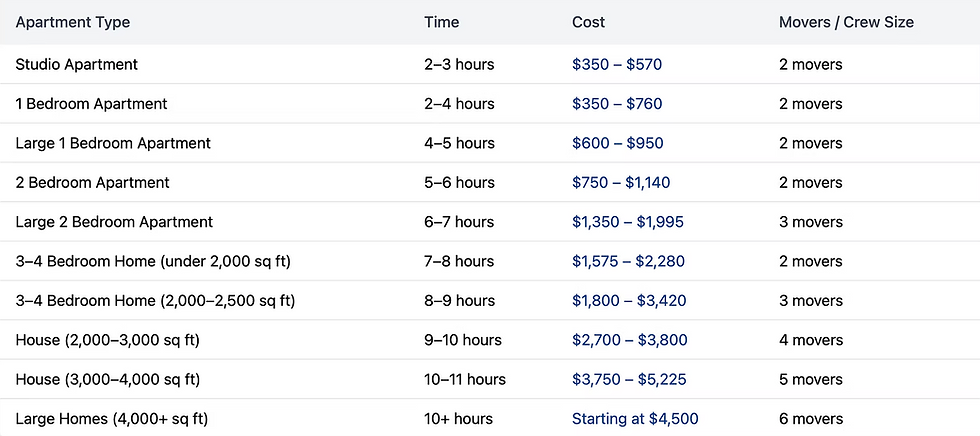Select the Studio Apartment row label

point(77,64)
